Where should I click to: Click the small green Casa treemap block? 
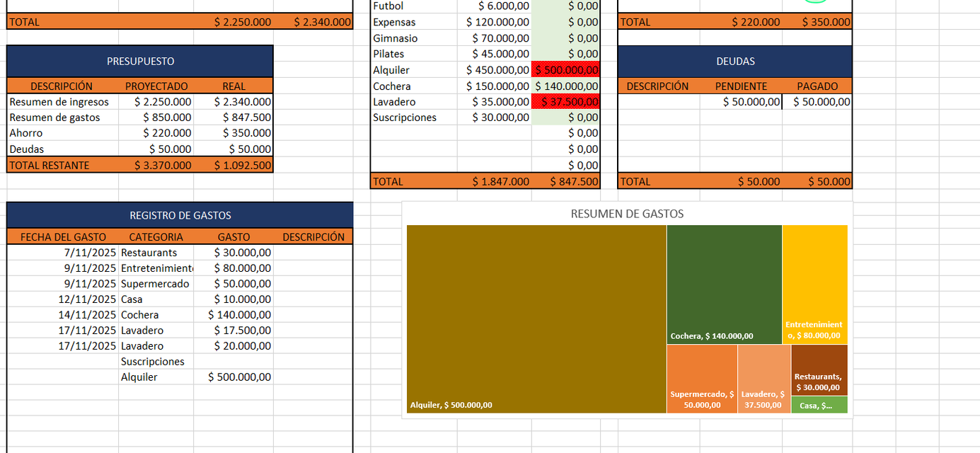819,406
